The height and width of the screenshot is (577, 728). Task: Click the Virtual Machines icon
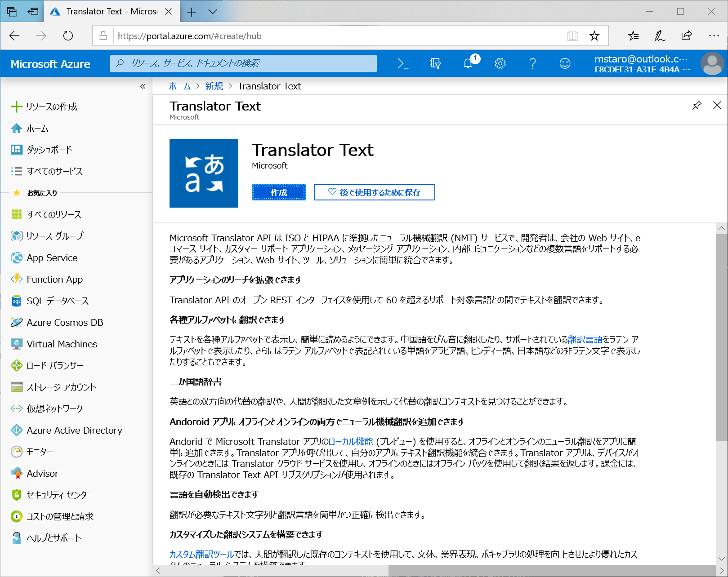coord(17,344)
